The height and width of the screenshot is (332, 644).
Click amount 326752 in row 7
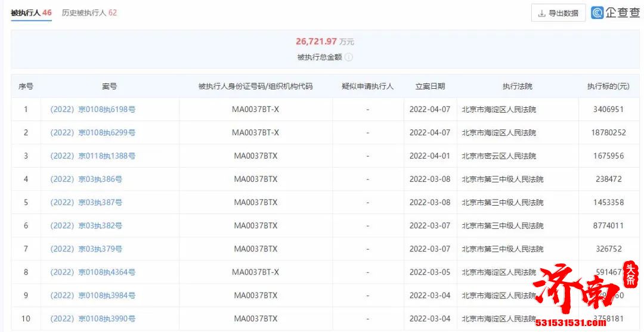click(608, 249)
